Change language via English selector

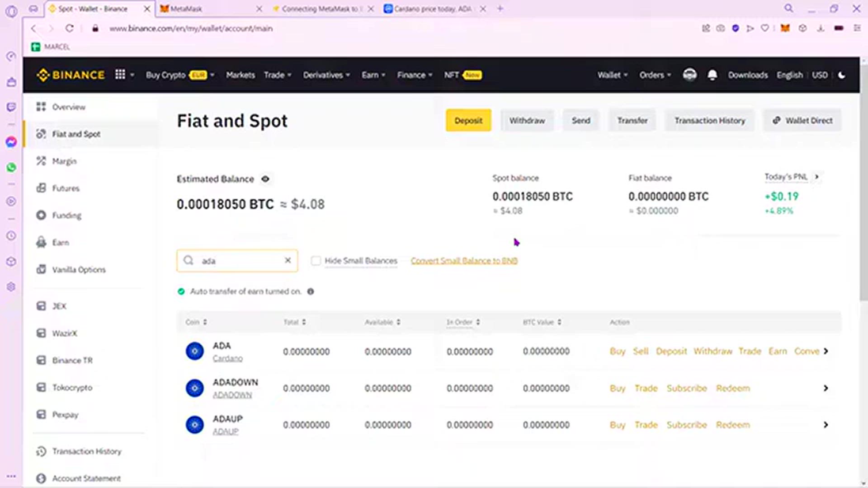pyautogui.click(x=790, y=75)
